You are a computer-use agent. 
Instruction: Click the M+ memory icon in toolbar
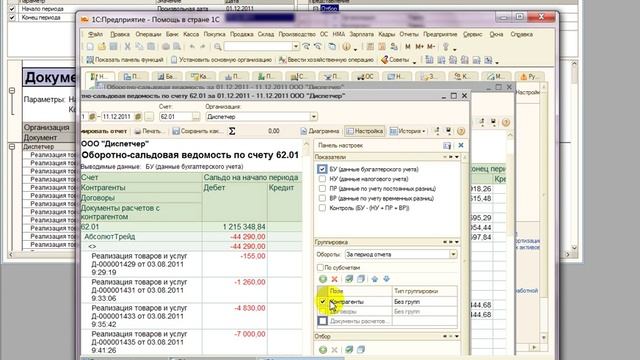click(x=419, y=47)
